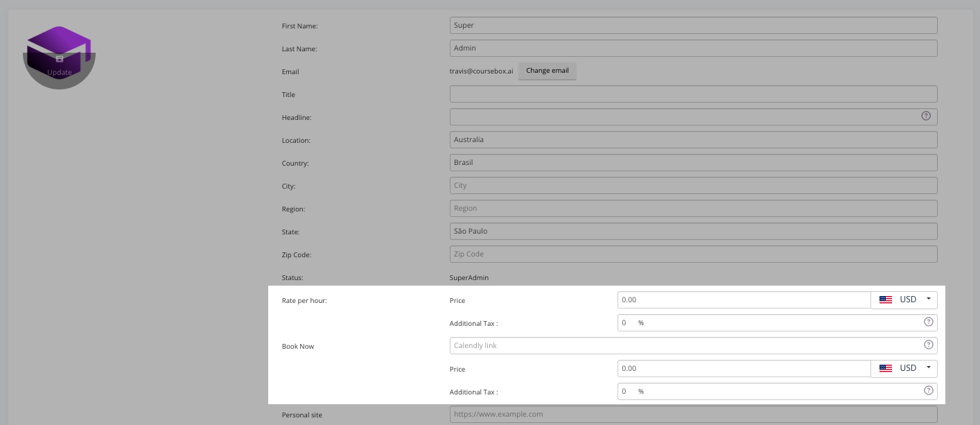Click the Country field containing Brasil
The image size is (980, 425).
coord(693,163)
